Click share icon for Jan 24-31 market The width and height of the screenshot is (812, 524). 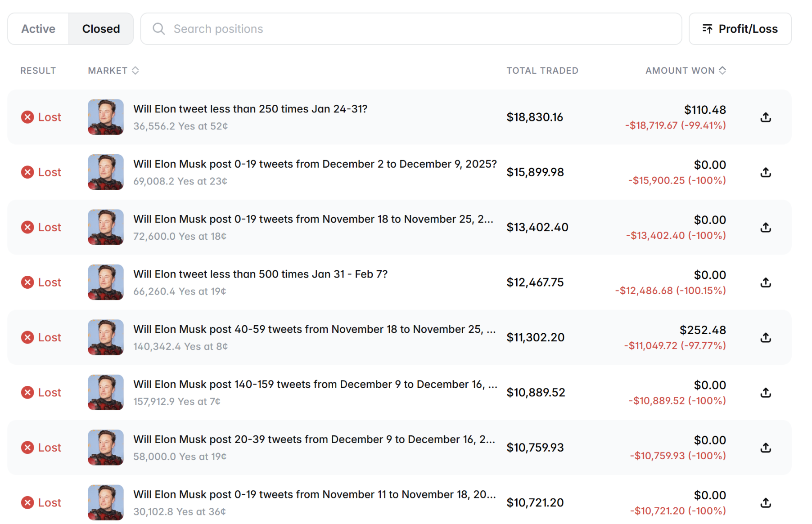tap(766, 117)
